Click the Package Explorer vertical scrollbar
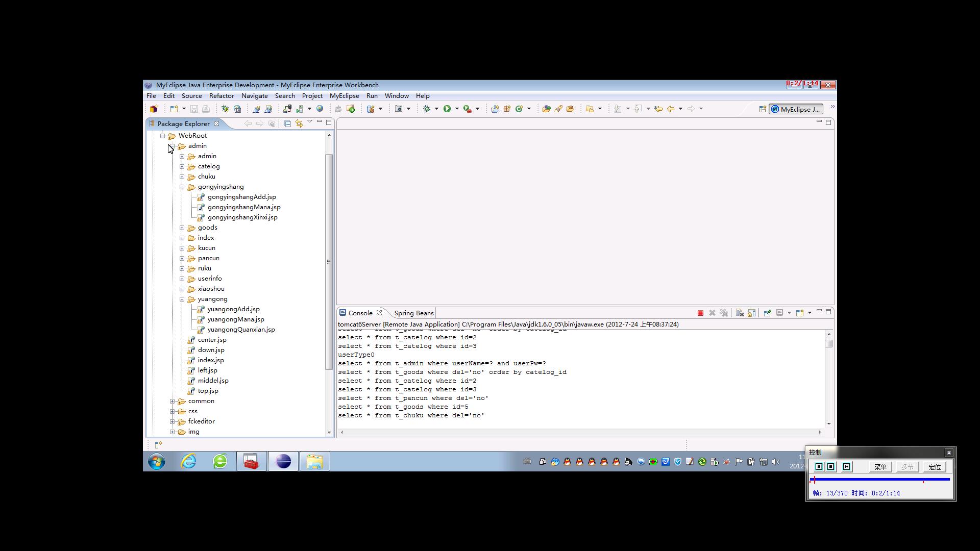 click(x=329, y=261)
